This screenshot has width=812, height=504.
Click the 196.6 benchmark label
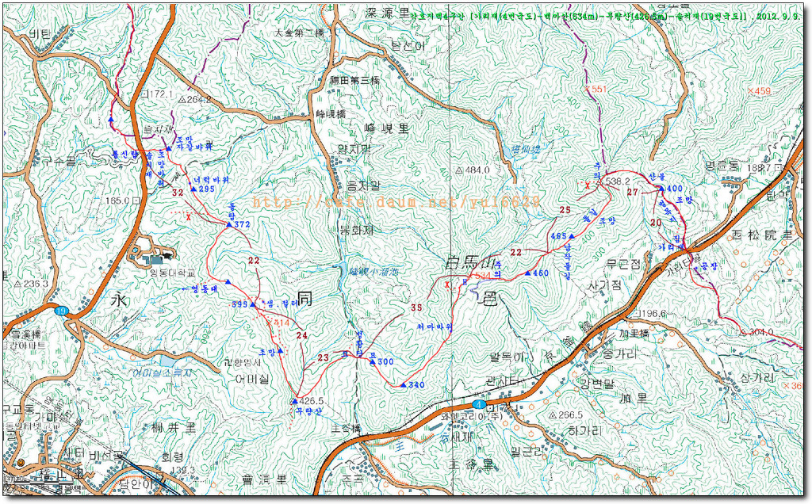click(x=650, y=314)
